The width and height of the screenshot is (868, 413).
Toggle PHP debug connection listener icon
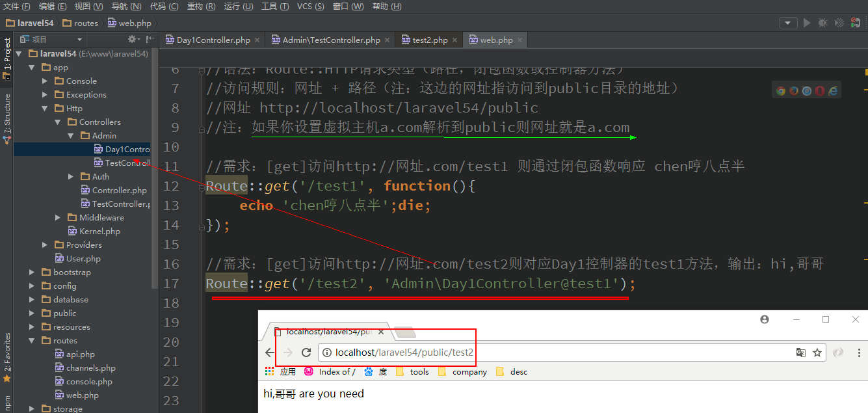coord(855,23)
